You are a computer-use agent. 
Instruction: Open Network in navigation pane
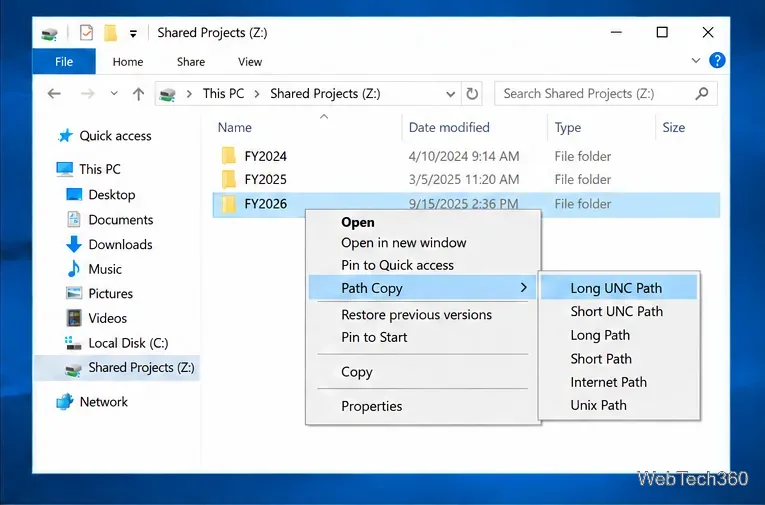click(103, 402)
